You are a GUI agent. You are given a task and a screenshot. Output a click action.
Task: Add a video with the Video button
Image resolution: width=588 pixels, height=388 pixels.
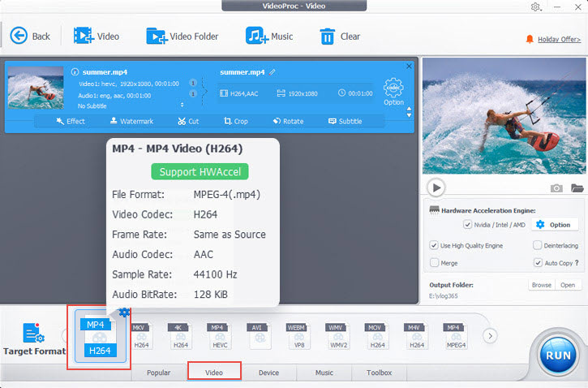[97, 36]
